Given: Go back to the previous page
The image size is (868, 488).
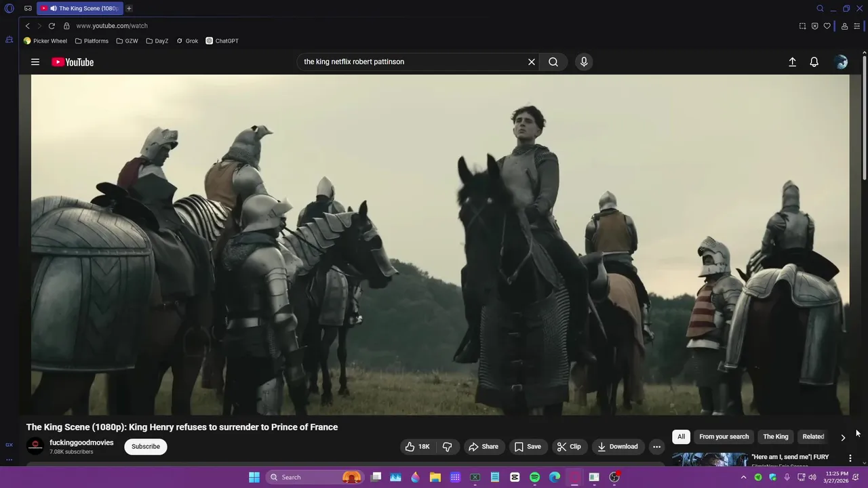Looking at the screenshot, I should (x=27, y=26).
